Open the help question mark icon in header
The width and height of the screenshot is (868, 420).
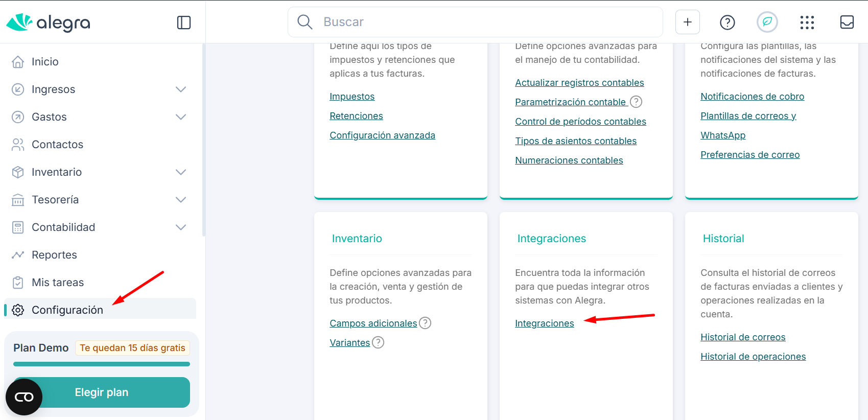coord(727,22)
